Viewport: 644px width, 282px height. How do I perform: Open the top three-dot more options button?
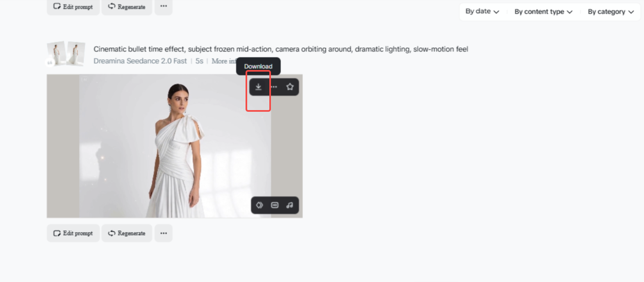click(x=164, y=7)
